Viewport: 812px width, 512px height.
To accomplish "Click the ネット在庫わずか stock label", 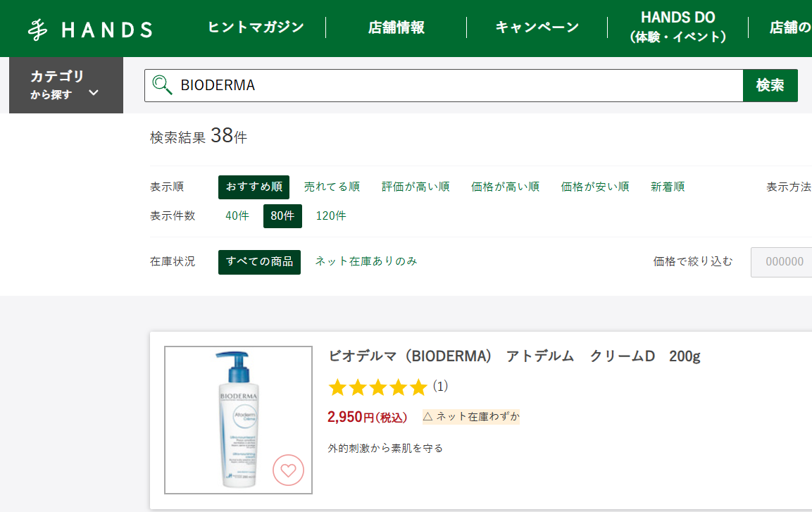I will tap(471, 417).
